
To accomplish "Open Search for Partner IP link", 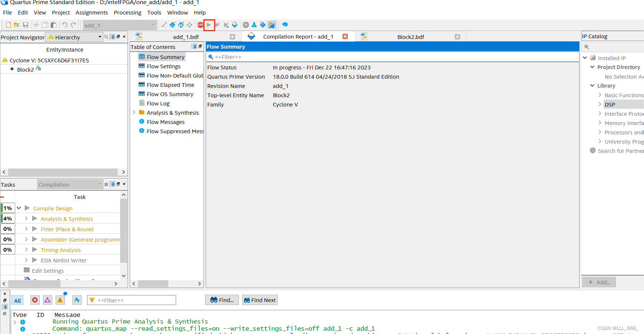I will tap(621, 151).
